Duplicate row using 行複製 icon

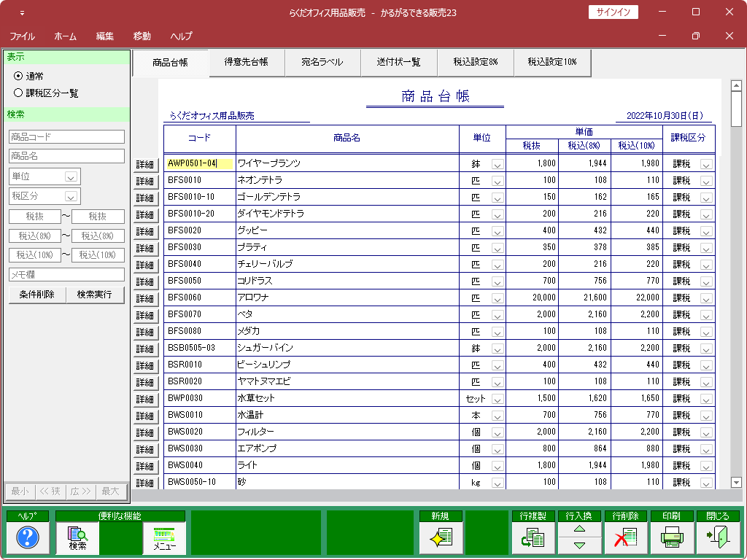point(533,537)
